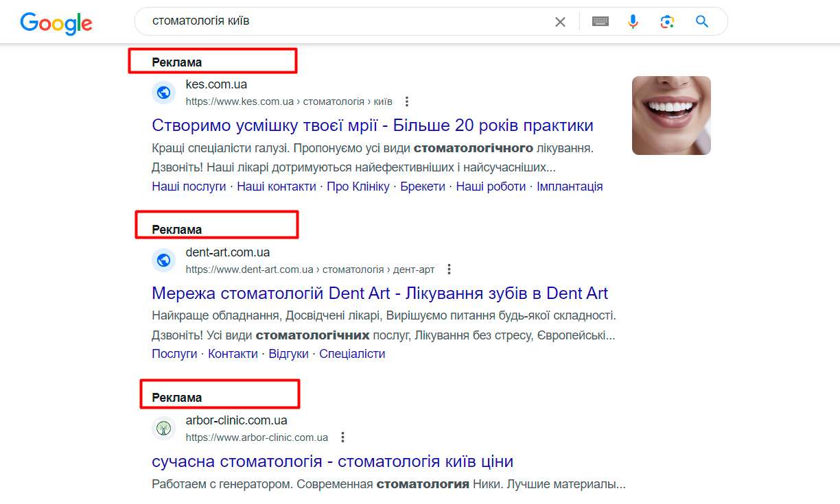Open 'сучасна стоматологія' ad title

click(x=333, y=461)
